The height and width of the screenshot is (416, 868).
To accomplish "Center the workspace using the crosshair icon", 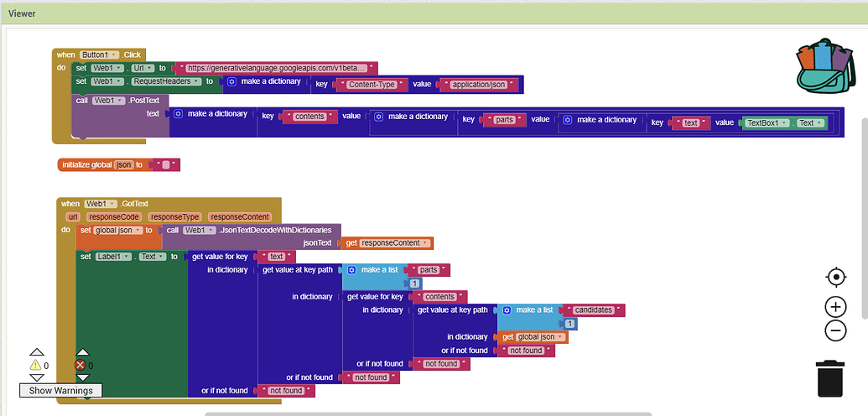I will click(835, 278).
